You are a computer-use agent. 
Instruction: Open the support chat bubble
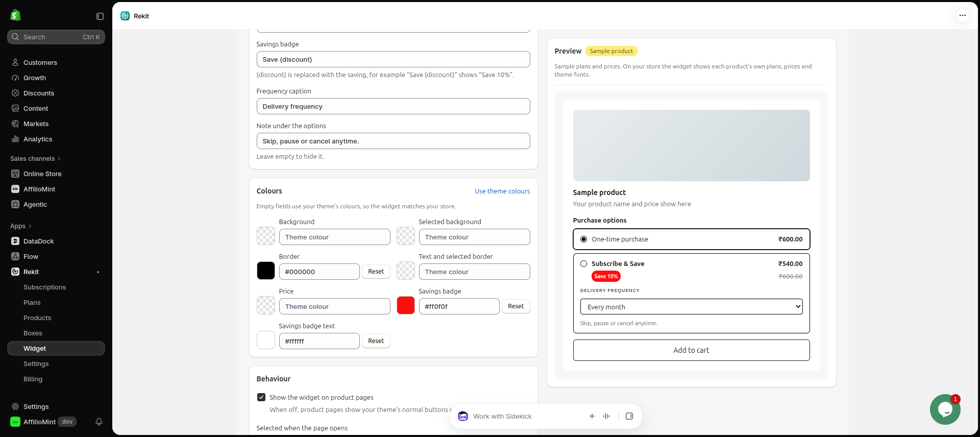945,409
